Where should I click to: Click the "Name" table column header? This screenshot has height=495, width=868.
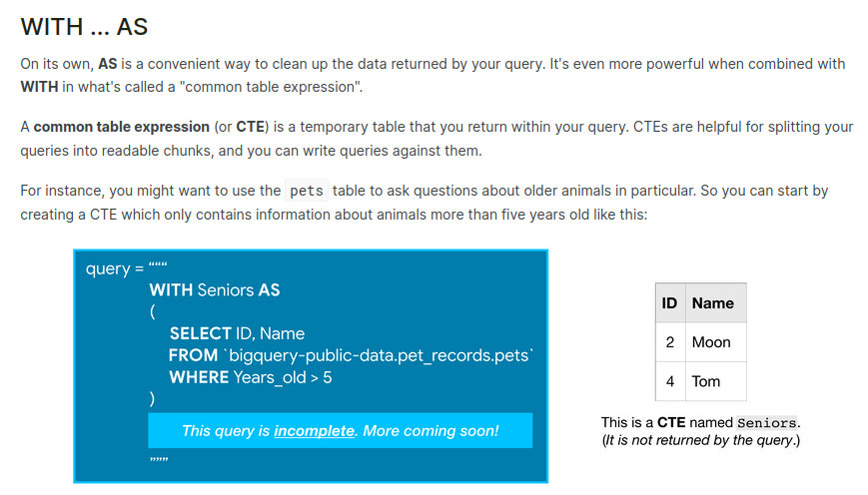click(712, 303)
